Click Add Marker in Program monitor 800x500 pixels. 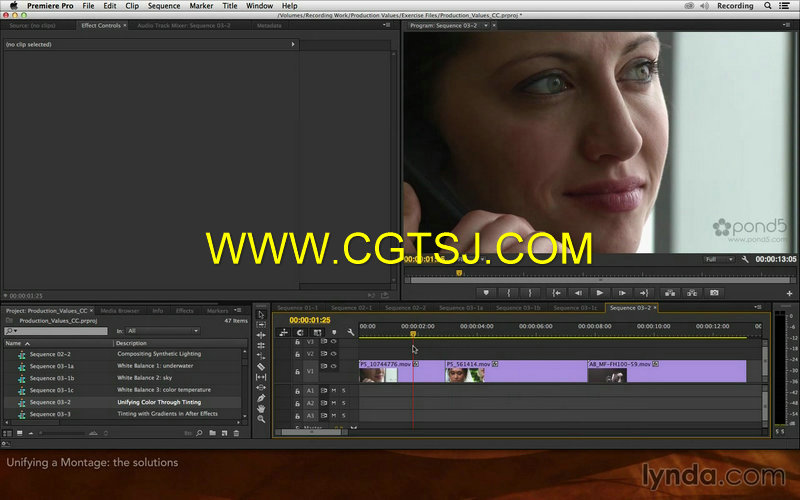click(x=486, y=293)
